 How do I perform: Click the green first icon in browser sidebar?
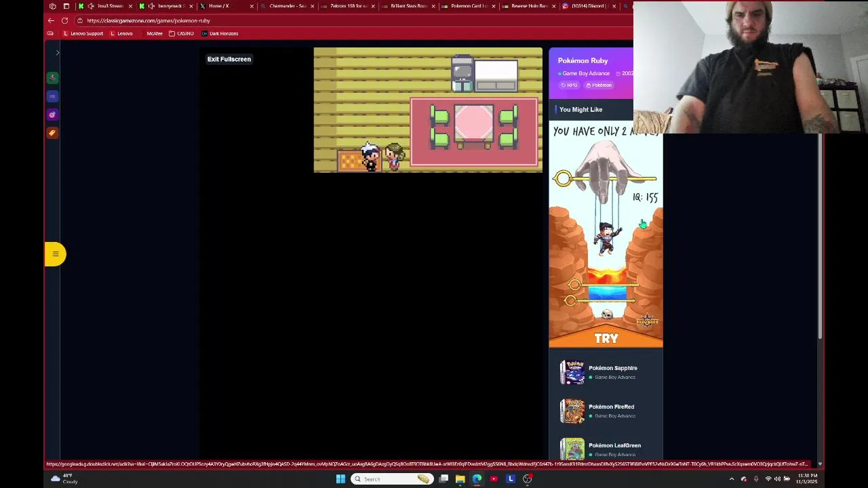pos(52,78)
